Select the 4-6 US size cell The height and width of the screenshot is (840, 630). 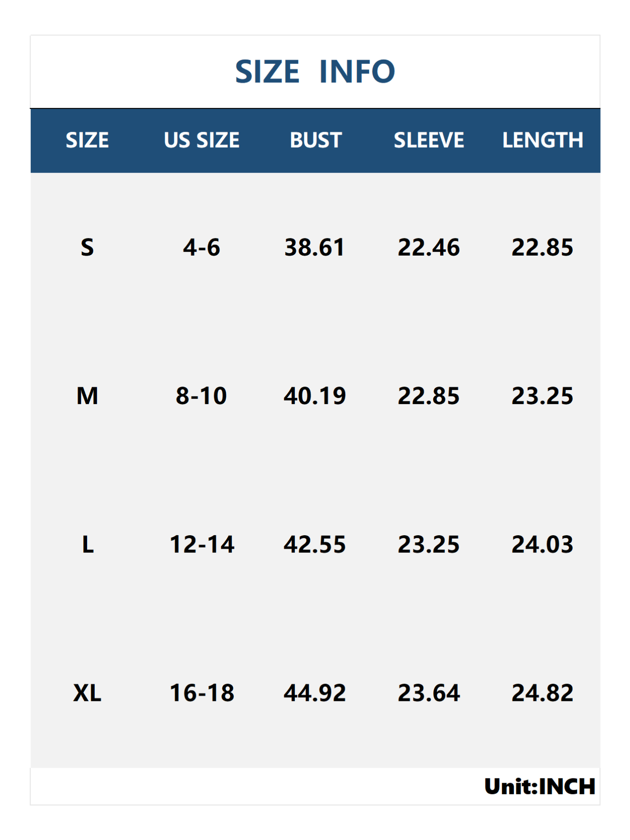coord(202,248)
